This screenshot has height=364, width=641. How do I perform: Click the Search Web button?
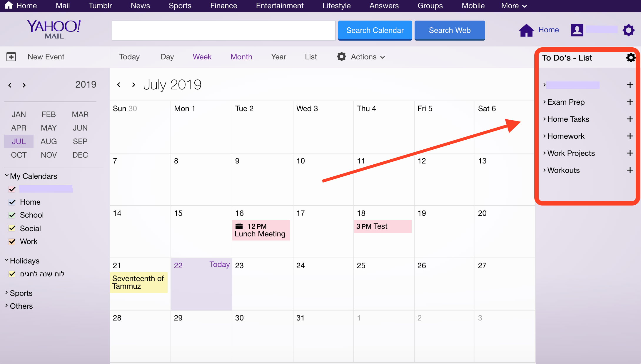(450, 30)
